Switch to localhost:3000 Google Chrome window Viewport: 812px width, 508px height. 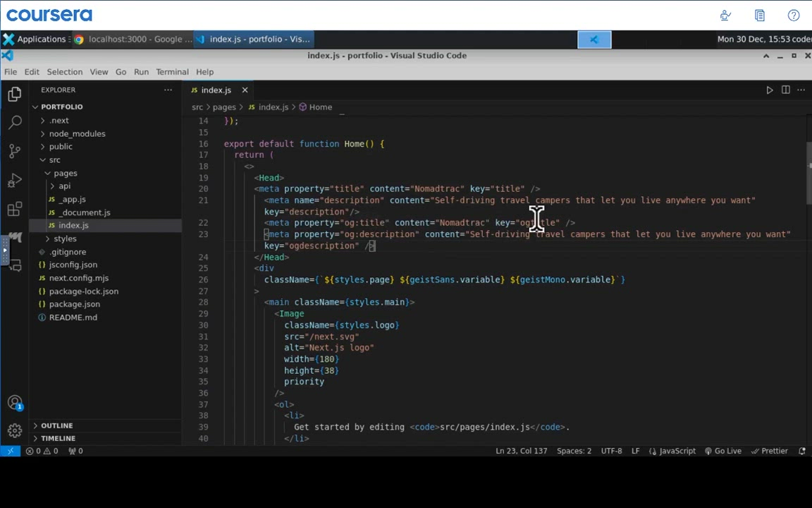coord(133,39)
